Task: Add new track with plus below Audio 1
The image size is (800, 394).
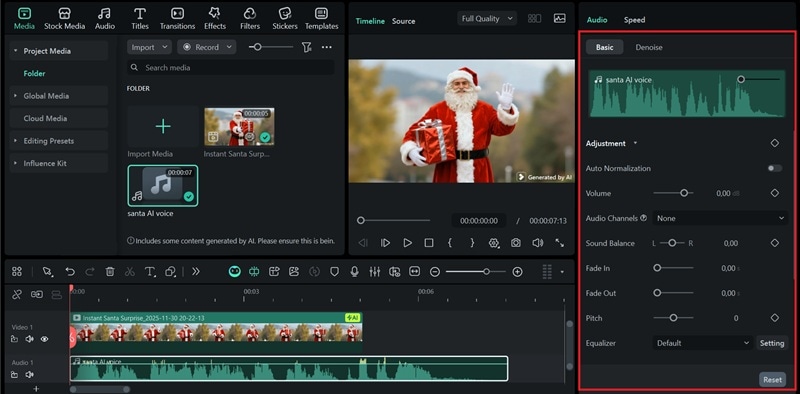Action: coord(36,389)
